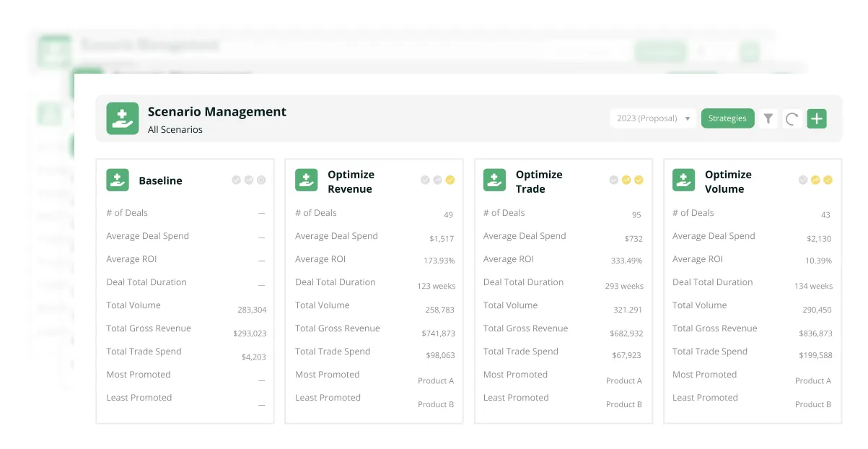868x449 pixels.
Task: Click Optimize Volume Most Promoted Product A
Action: (813, 380)
